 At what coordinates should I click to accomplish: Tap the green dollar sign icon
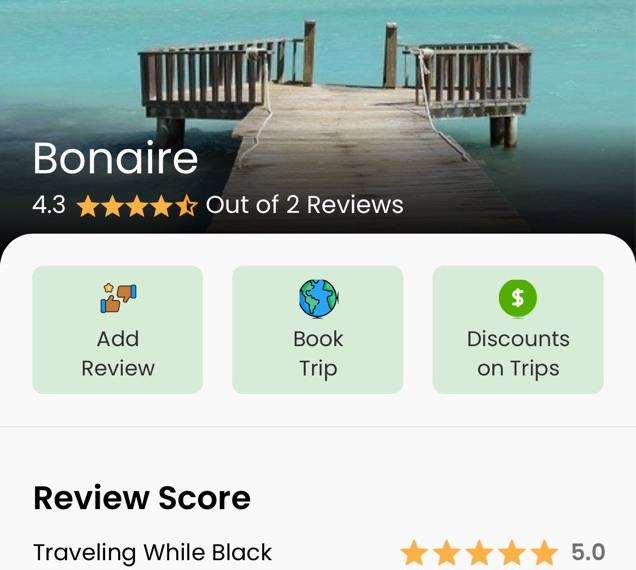click(518, 298)
